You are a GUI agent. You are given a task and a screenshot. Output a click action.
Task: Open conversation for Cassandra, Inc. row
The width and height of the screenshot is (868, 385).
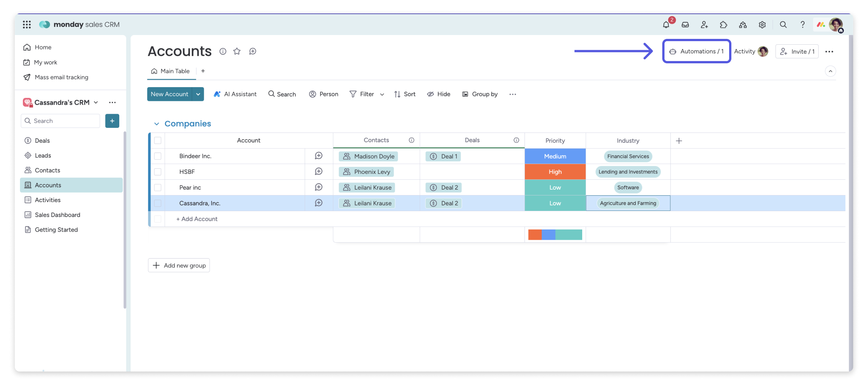coord(318,203)
